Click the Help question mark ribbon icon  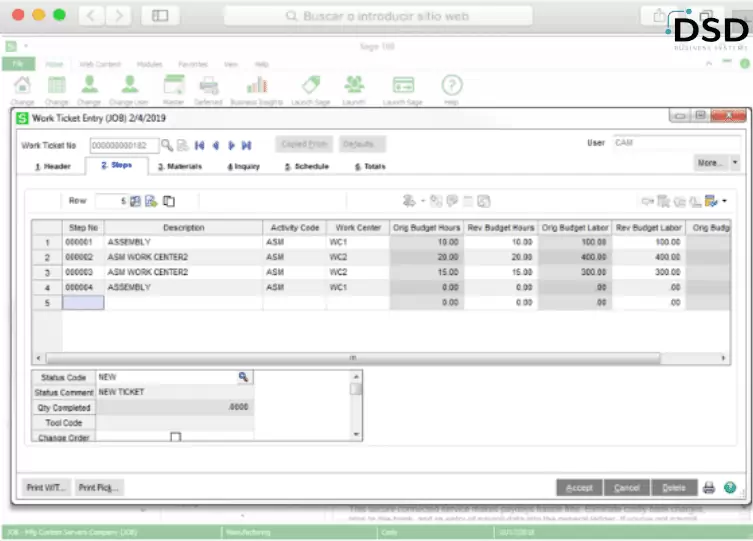451,86
